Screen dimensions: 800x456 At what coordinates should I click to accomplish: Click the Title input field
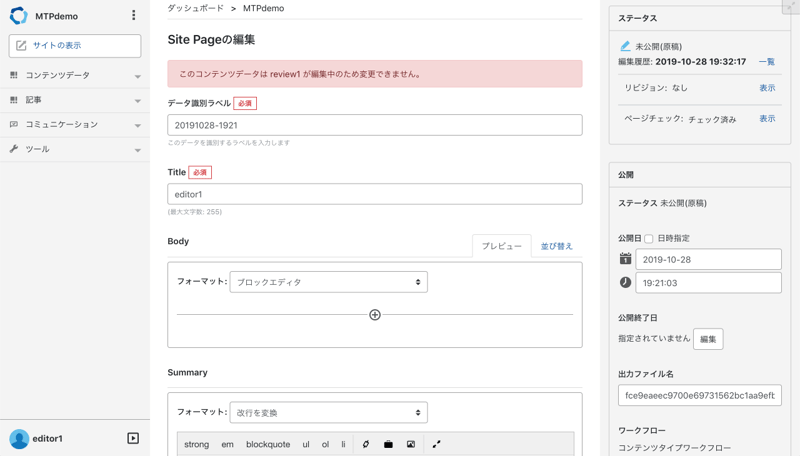[374, 194]
